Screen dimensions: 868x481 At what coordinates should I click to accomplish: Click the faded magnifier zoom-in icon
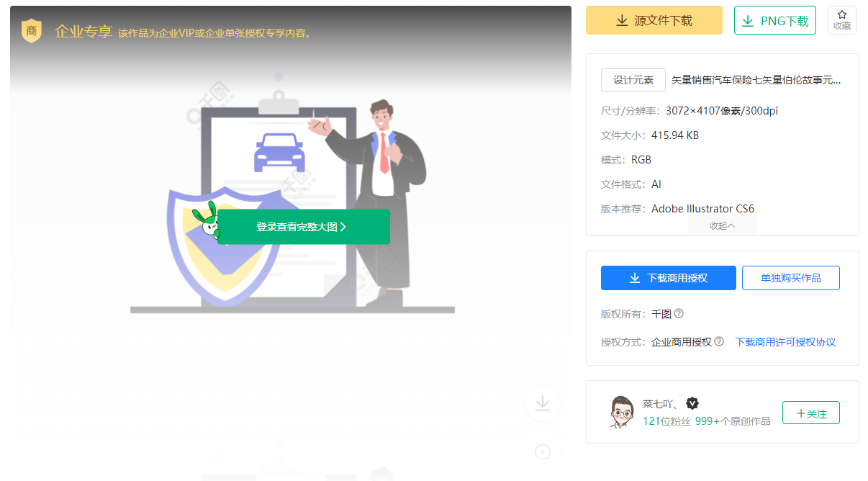(x=543, y=452)
